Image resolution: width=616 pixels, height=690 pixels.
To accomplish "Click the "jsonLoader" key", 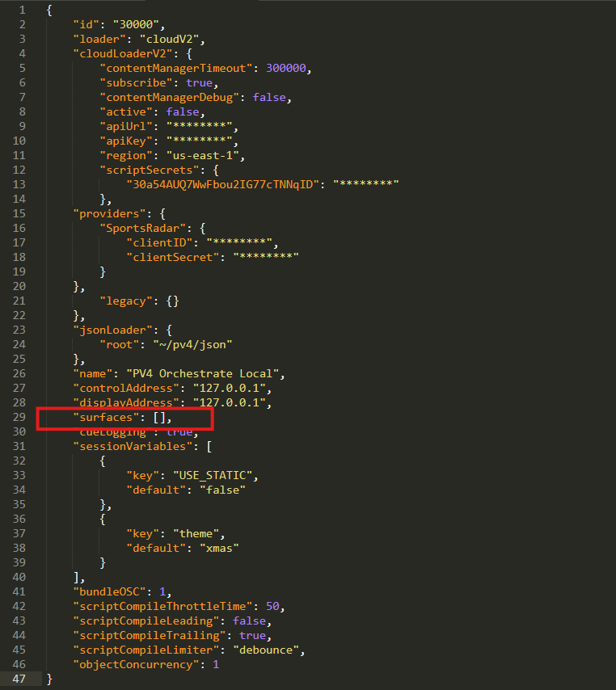I will tap(112, 330).
